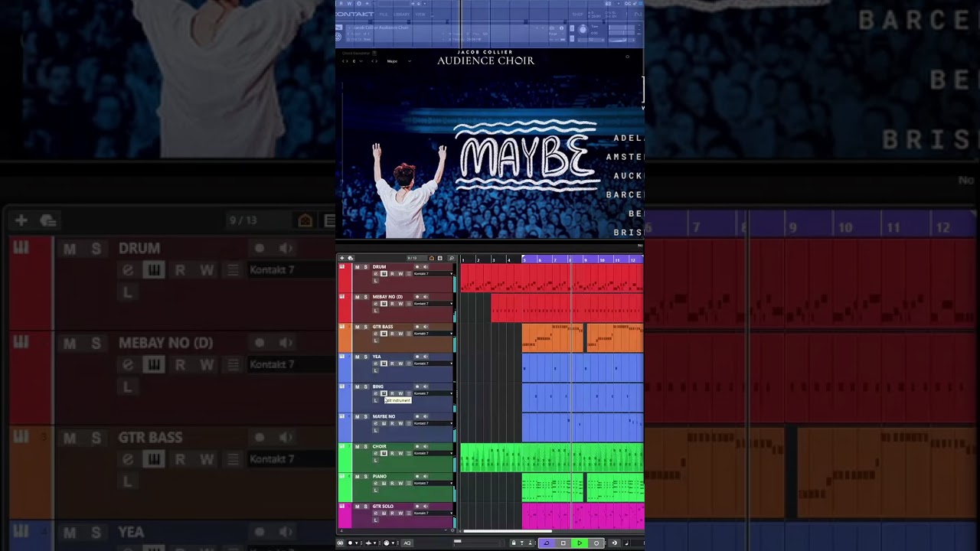Click the lanes icon on YEA track

(409, 364)
